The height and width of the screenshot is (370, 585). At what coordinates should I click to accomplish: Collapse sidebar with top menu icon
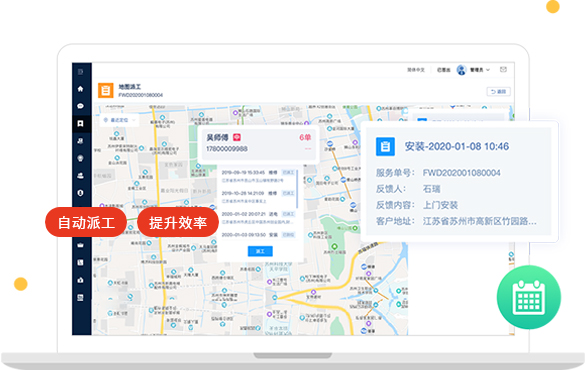pyautogui.click(x=81, y=72)
